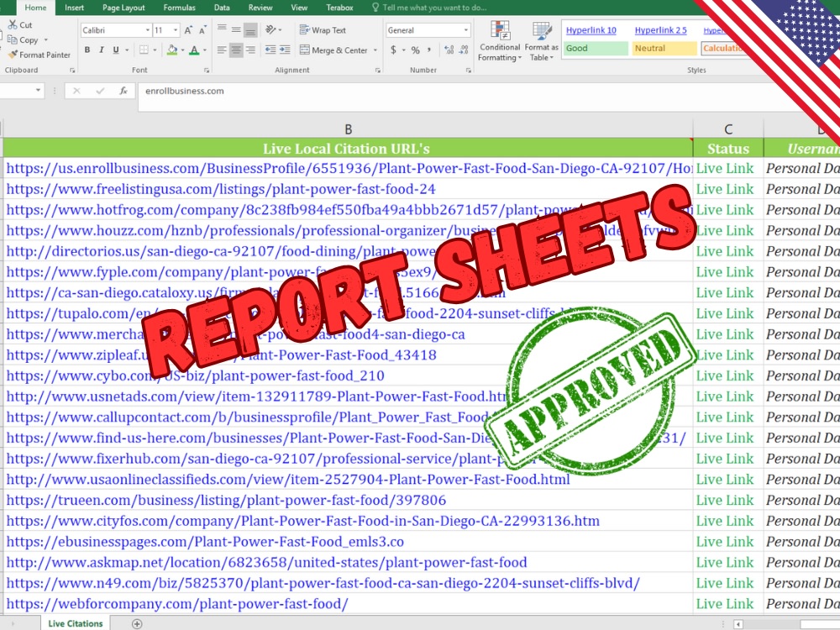The height and width of the screenshot is (630, 840).
Task: Click the text Orientation icon
Action: [x=271, y=29]
